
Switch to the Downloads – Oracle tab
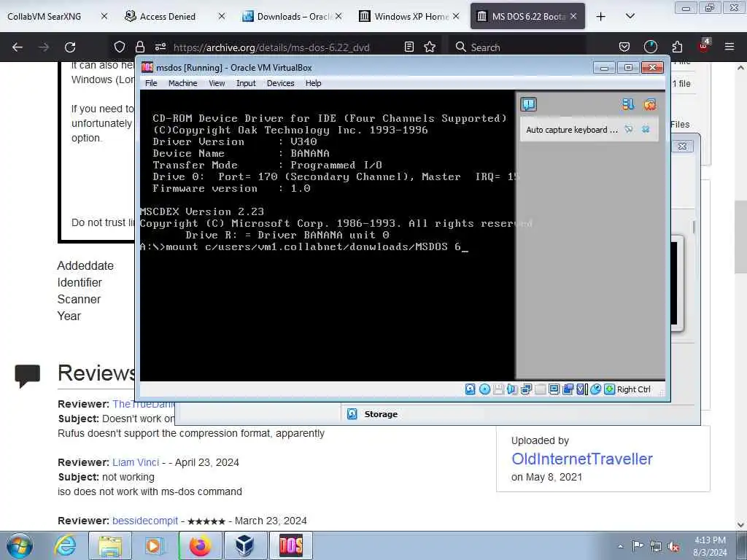[295, 17]
